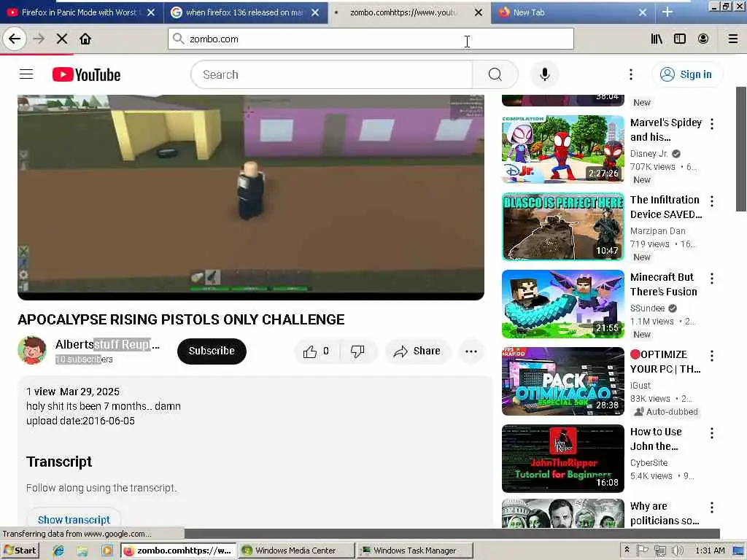747x560 pixels.
Task: Open options for politicians video
Action: tap(712, 507)
